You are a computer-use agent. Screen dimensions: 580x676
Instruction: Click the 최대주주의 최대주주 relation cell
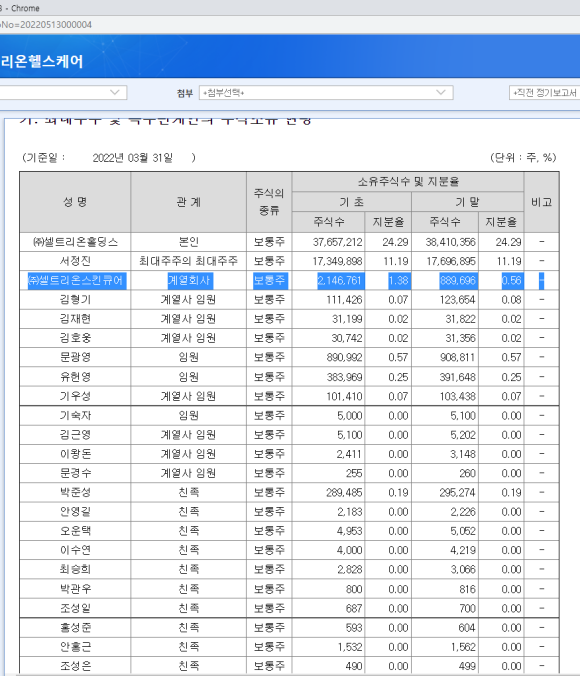click(188, 261)
